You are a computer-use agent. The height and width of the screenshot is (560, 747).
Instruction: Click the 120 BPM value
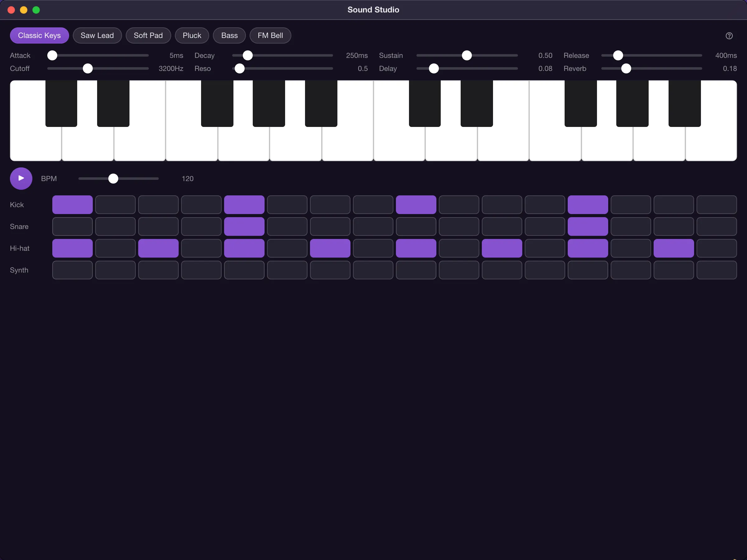[x=187, y=179]
